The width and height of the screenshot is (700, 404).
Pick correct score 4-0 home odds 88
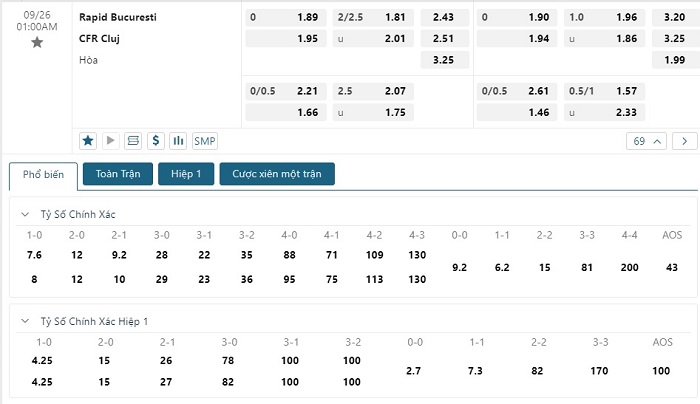click(x=289, y=255)
